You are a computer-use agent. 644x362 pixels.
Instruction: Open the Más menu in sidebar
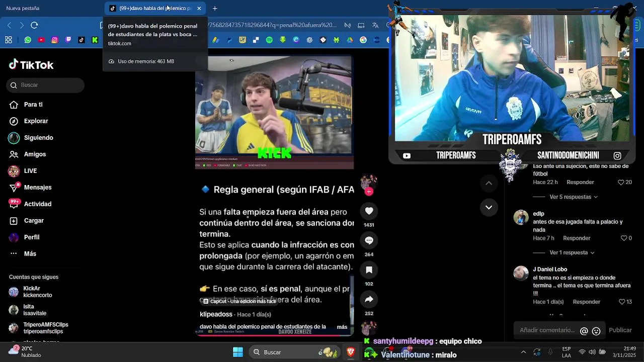pos(23,254)
